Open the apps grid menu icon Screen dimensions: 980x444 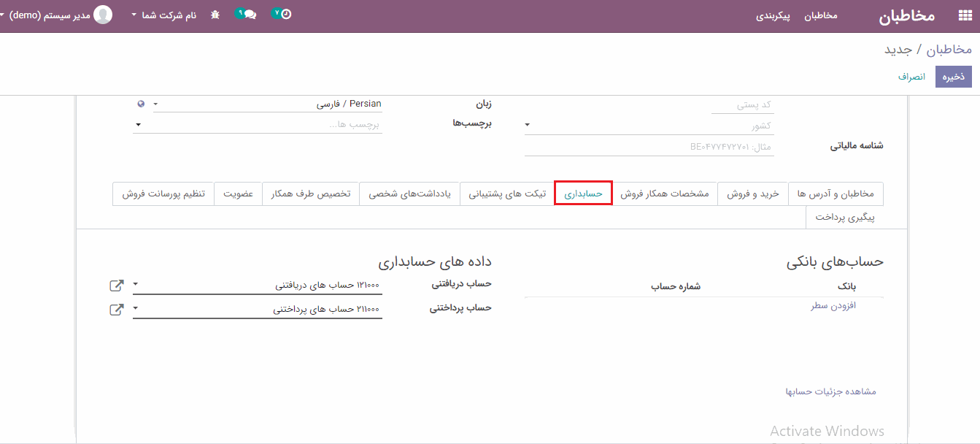(965, 16)
